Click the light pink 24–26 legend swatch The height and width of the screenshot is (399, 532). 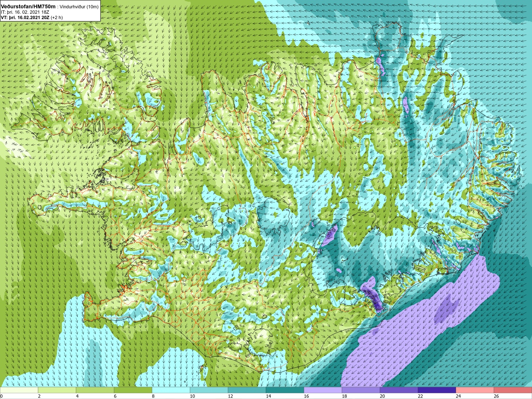coord(475,390)
